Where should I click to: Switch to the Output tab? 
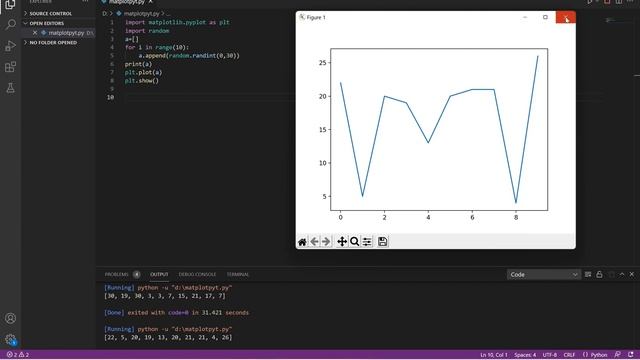159,274
